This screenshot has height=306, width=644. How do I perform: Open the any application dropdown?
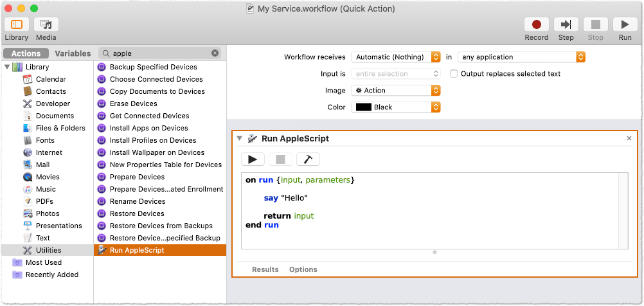(x=521, y=57)
